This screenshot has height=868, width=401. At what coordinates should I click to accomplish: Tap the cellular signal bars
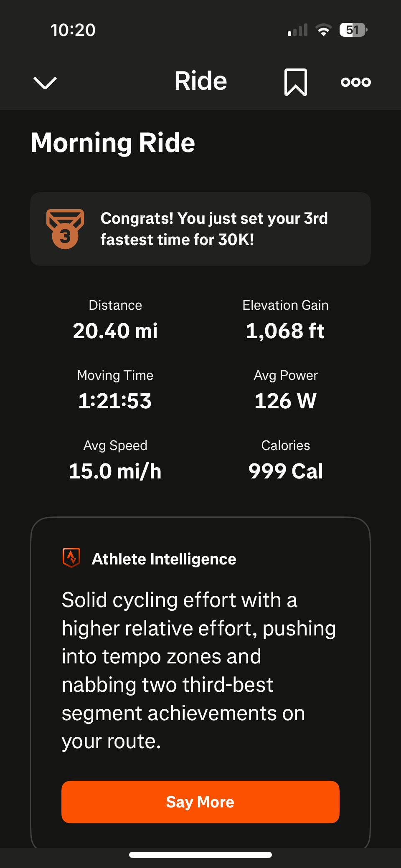pyautogui.click(x=297, y=30)
